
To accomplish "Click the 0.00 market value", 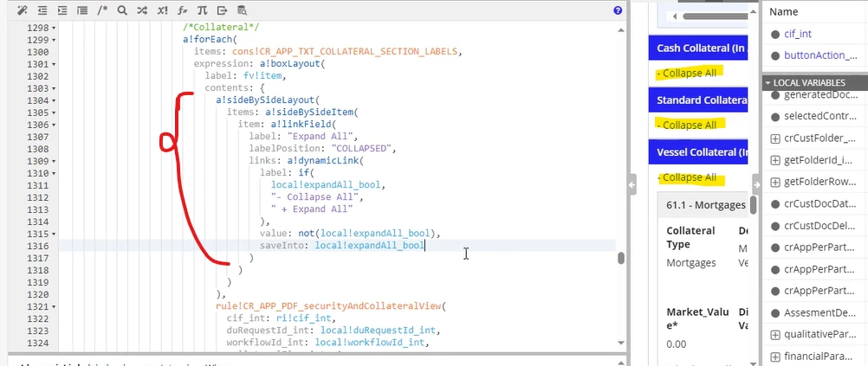I will click(677, 344).
